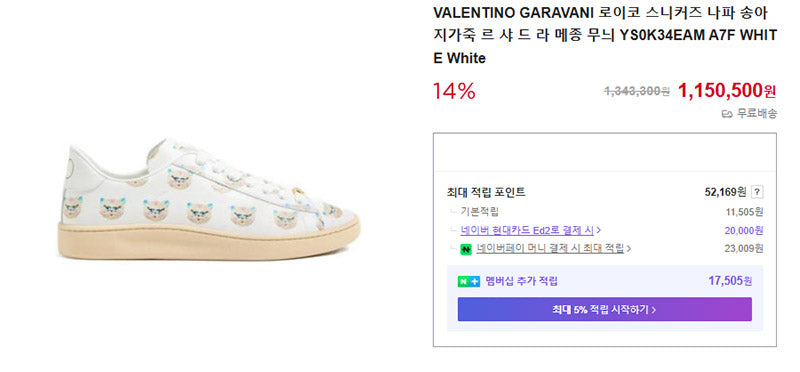
Task: Click the 기본적립 row label
Action: point(479,211)
